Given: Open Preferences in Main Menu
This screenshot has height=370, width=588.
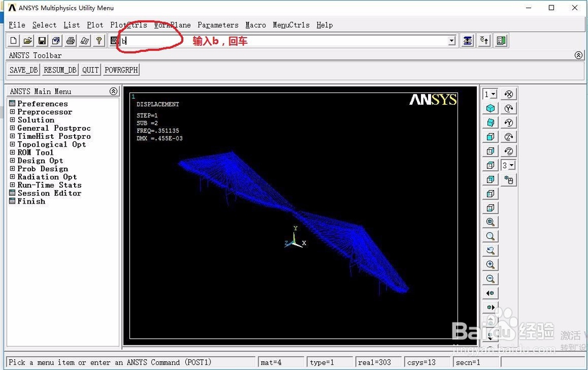Looking at the screenshot, I should [42, 104].
